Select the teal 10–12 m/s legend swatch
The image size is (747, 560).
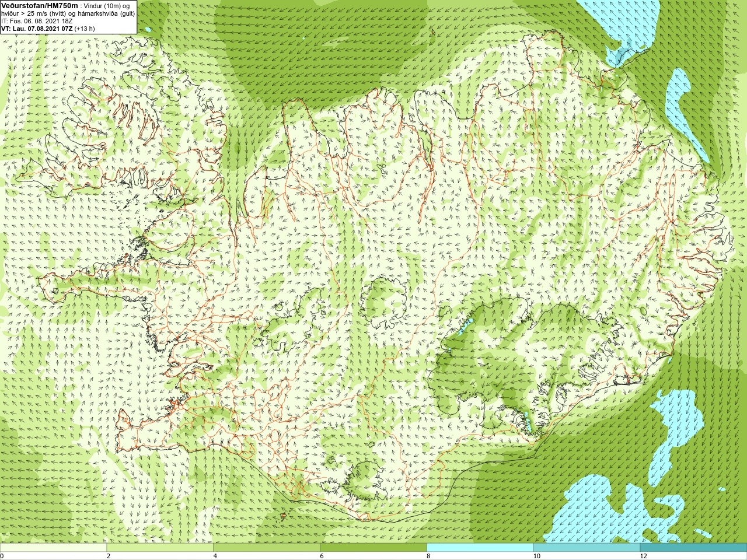(x=587, y=548)
